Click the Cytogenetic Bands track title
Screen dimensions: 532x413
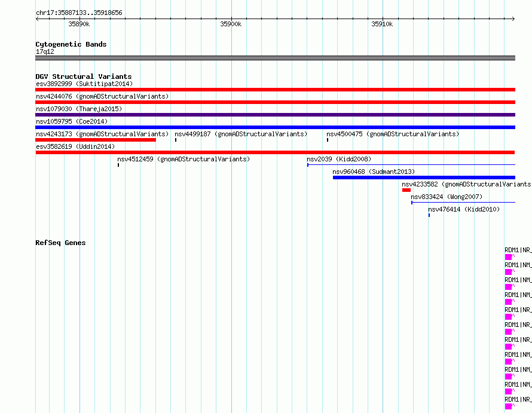pyautogui.click(x=71, y=44)
